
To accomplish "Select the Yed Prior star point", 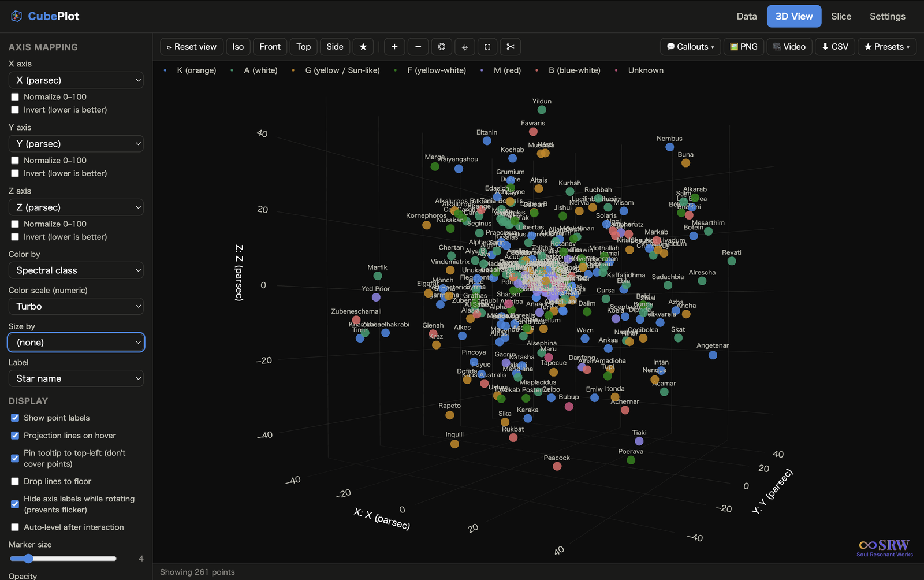I will (376, 297).
